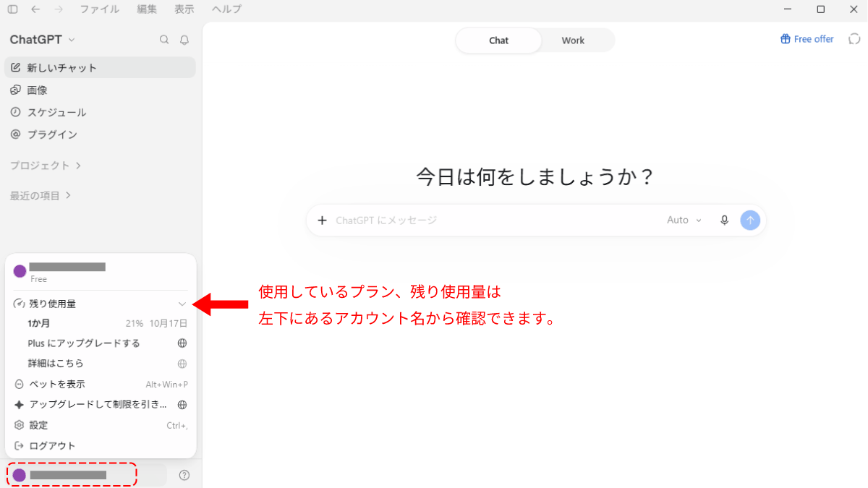The width and height of the screenshot is (868, 488).
Task: Click the Free plan label
Action: click(x=38, y=279)
